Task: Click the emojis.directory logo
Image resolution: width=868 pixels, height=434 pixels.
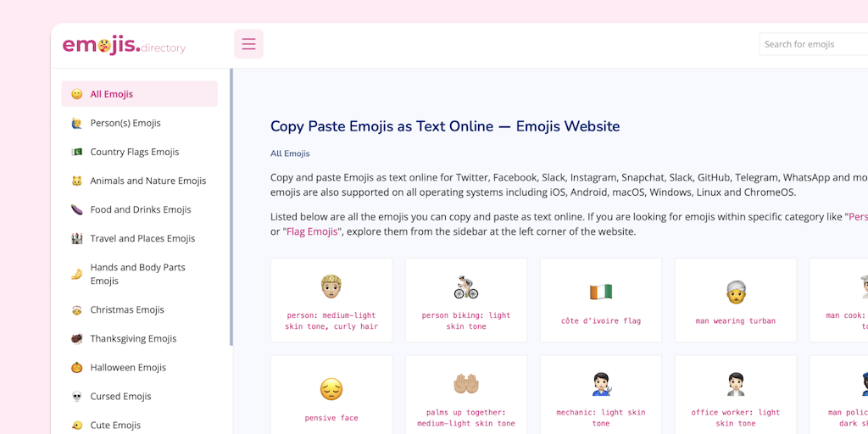Action: 124,45
